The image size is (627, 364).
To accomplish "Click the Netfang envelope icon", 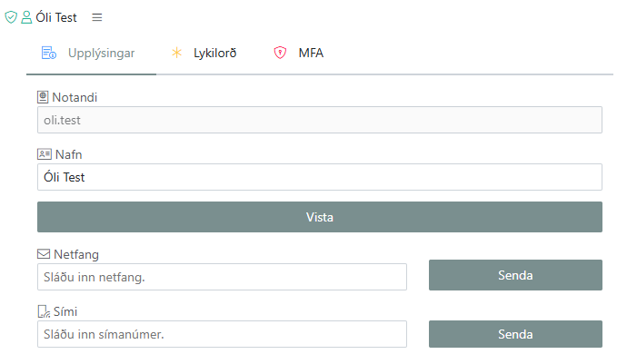I will 44,253.
